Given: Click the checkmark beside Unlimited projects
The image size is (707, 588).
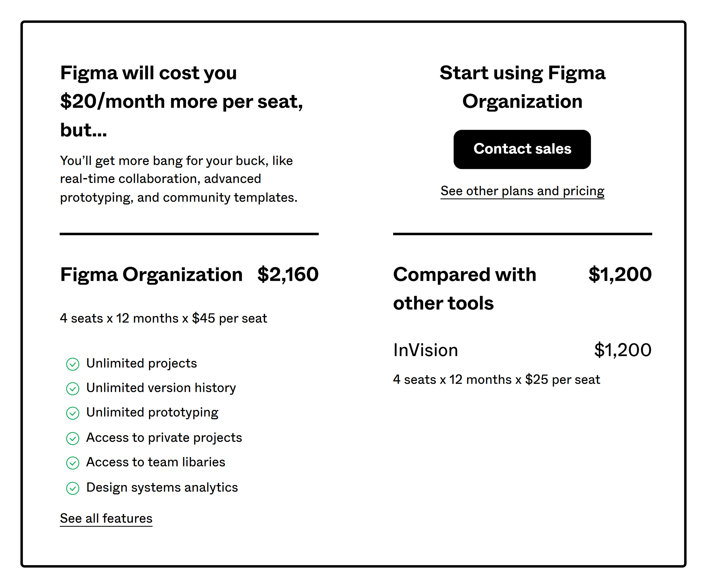Looking at the screenshot, I should click(72, 364).
